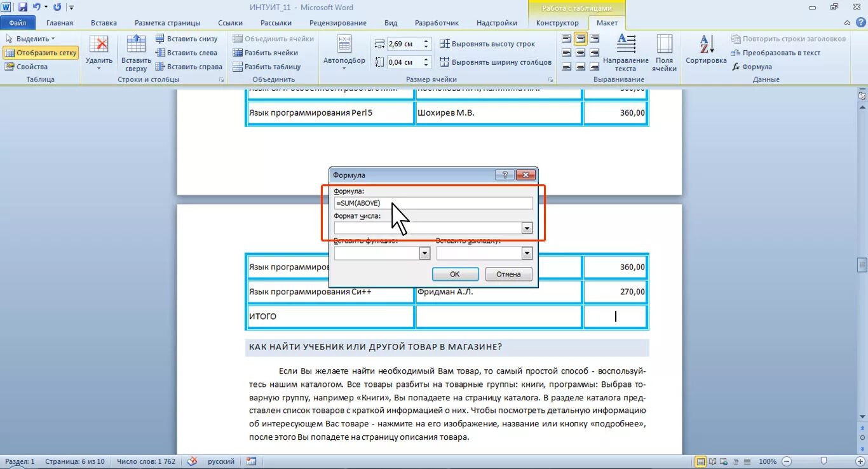Click the spell-check status bar icon

[x=193, y=461]
